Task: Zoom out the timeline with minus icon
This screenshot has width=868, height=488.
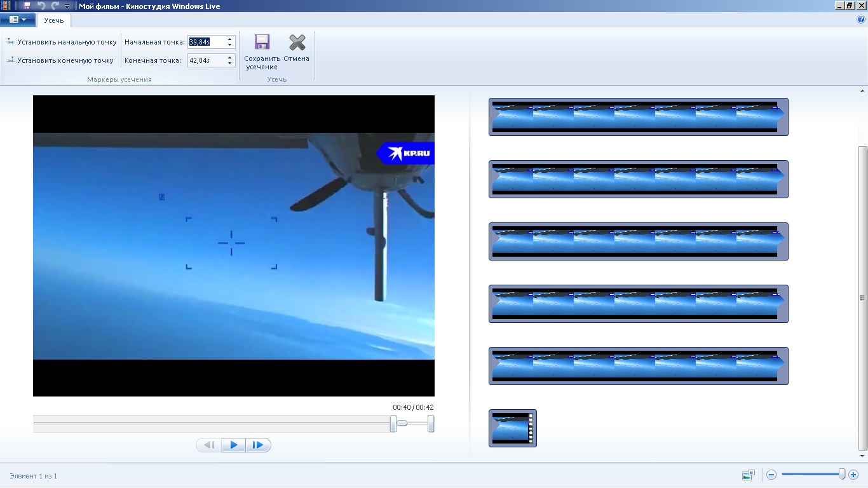Action: tap(771, 475)
